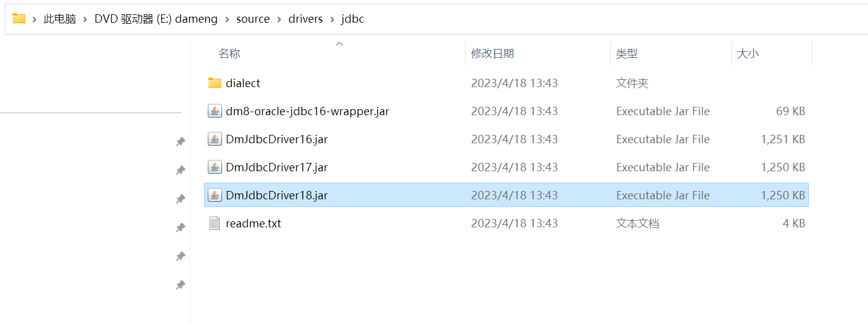Sort by 类型 column header
The height and width of the screenshot is (324, 868).
coord(627,54)
